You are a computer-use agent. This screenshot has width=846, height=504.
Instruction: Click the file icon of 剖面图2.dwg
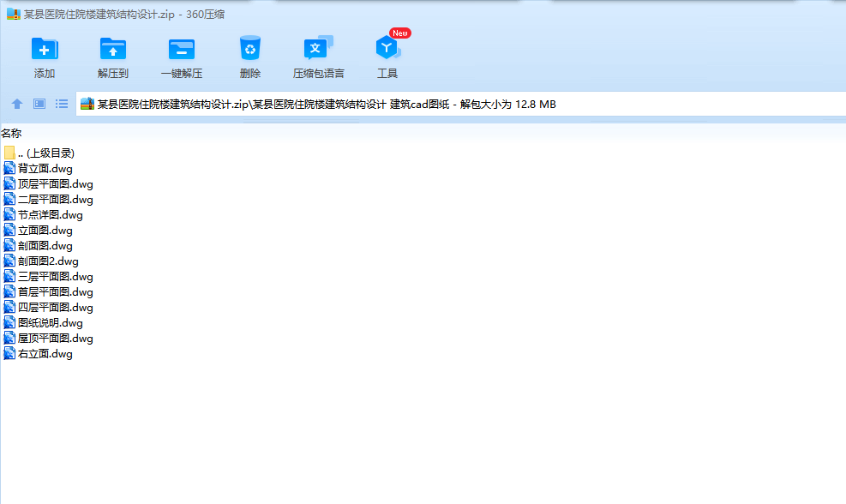tap(9, 261)
